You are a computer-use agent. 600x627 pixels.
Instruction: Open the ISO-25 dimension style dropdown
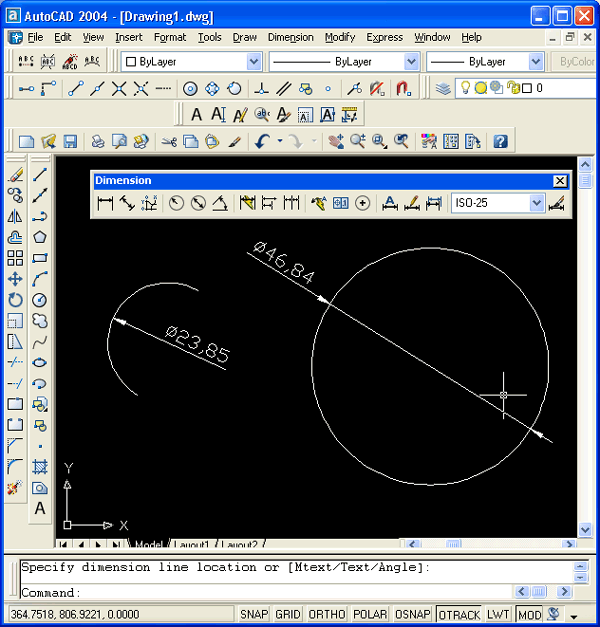click(x=537, y=204)
